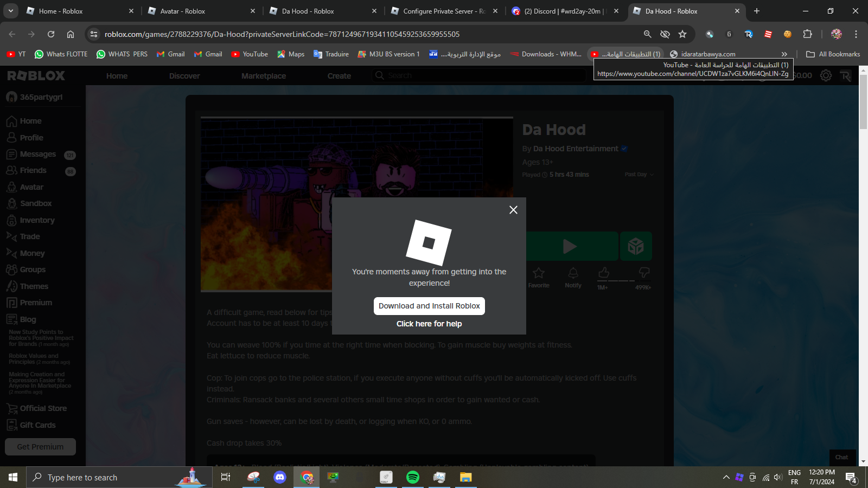Open Chrome three-dot menu
This screenshot has width=868, height=488.
[856, 34]
